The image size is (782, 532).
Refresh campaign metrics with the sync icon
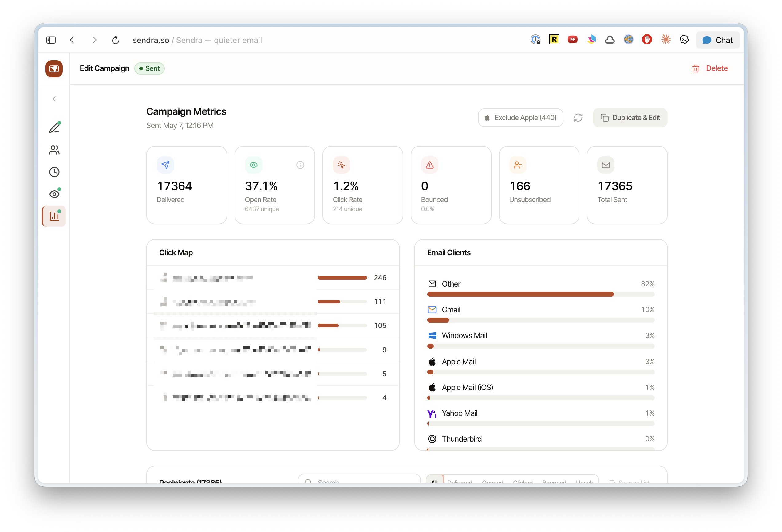(578, 118)
